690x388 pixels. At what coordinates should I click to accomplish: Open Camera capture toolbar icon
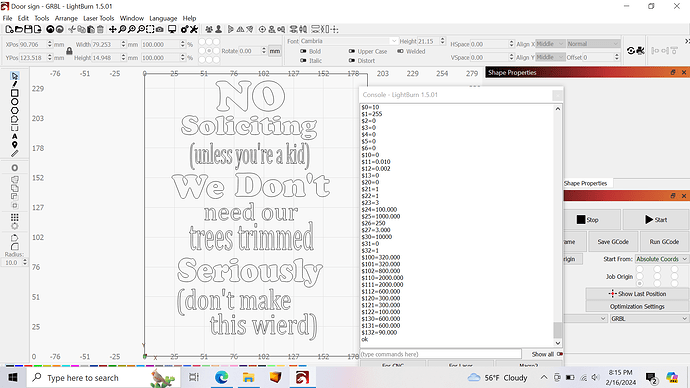coord(160,29)
